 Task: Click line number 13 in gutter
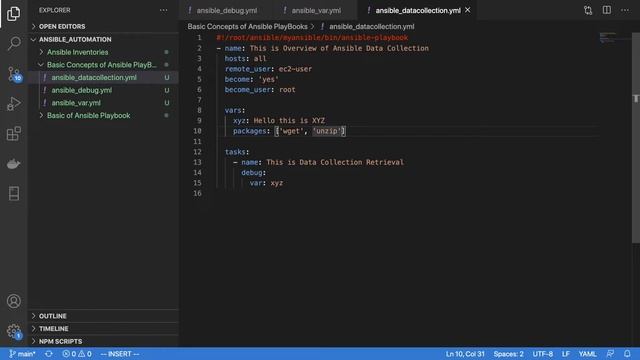click(197, 162)
